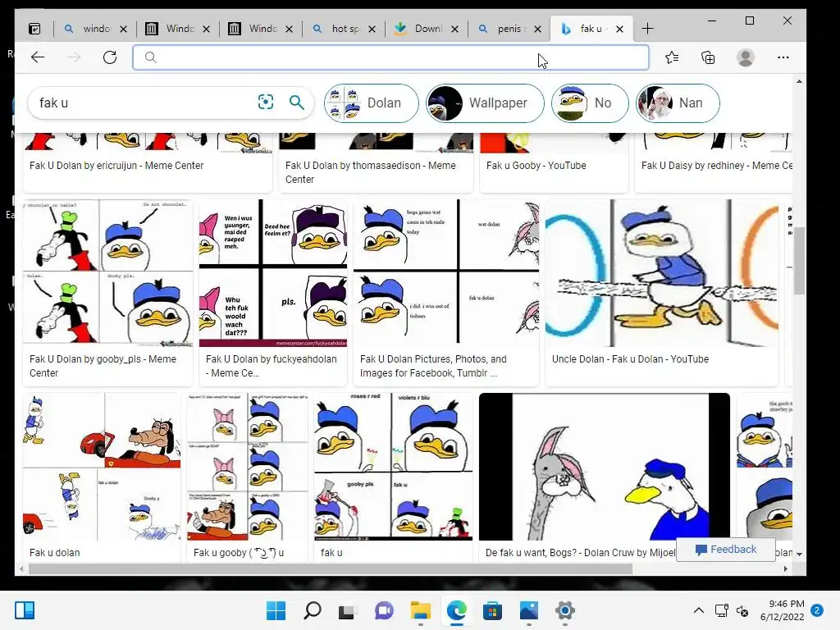Filter results with the Wallpaper chip

coord(485,103)
